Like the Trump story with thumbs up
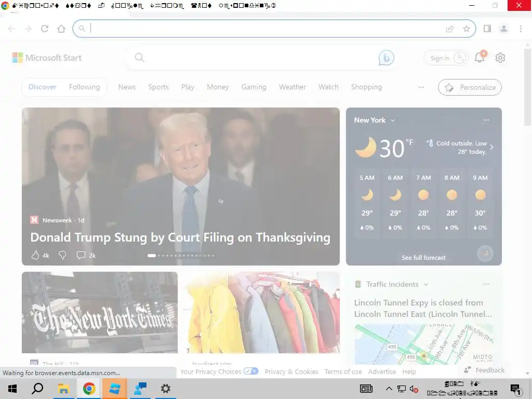This screenshot has height=399, width=532. [x=35, y=255]
